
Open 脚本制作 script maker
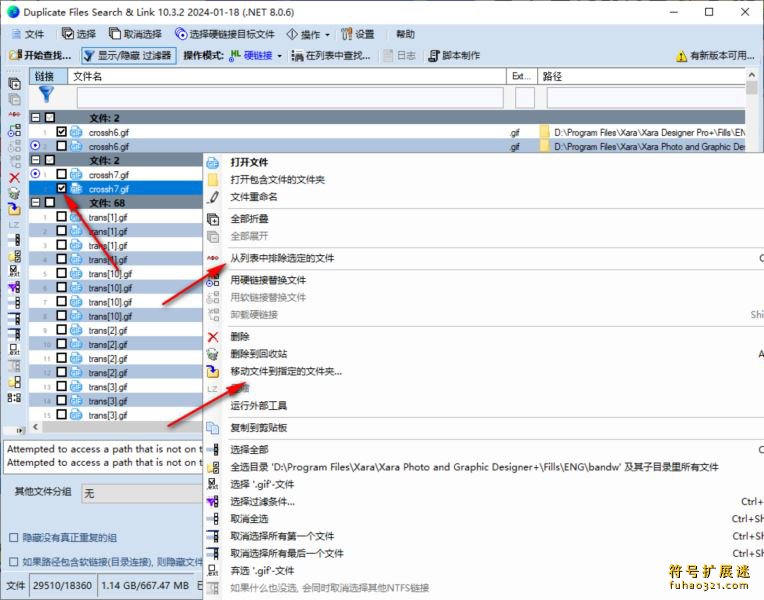pyautogui.click(x=454, y=56)
